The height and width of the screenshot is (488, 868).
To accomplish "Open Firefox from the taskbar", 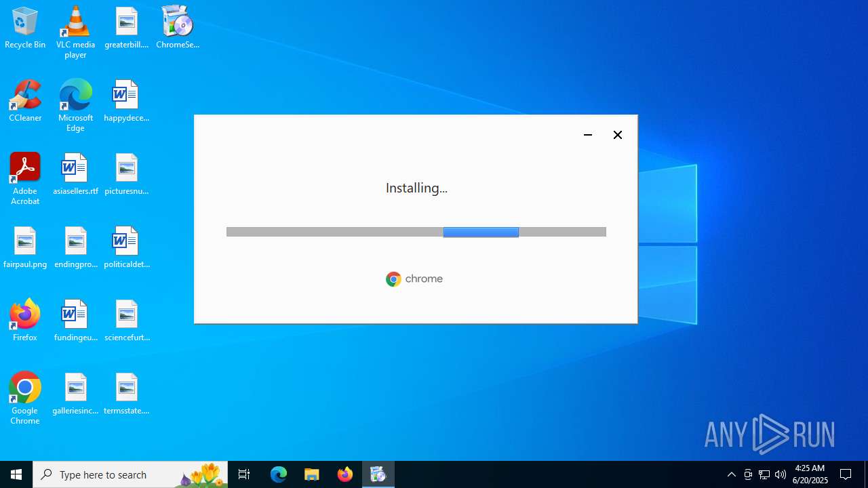I will point(345,474).
